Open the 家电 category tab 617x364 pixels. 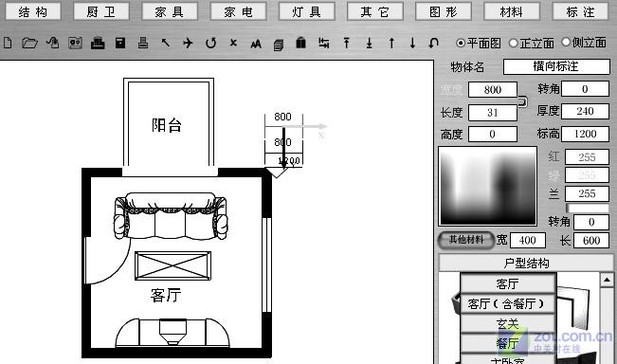238,11
